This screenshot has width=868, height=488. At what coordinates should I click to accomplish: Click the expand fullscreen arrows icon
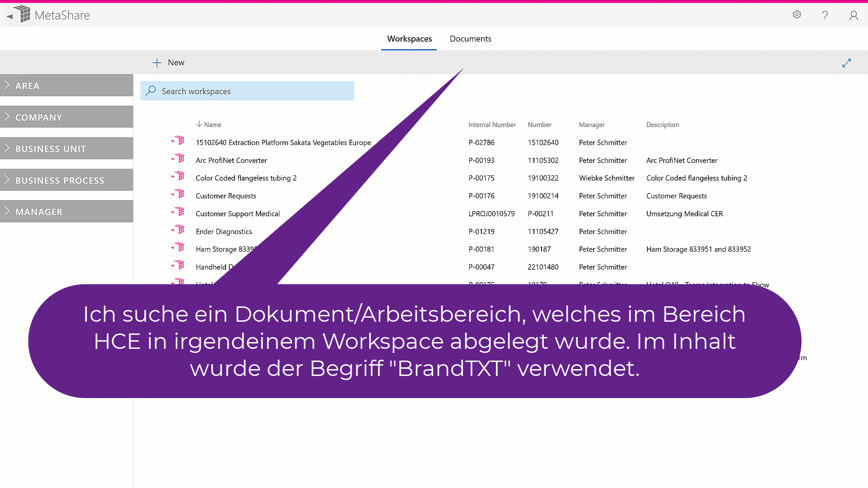tap(846, 63)
